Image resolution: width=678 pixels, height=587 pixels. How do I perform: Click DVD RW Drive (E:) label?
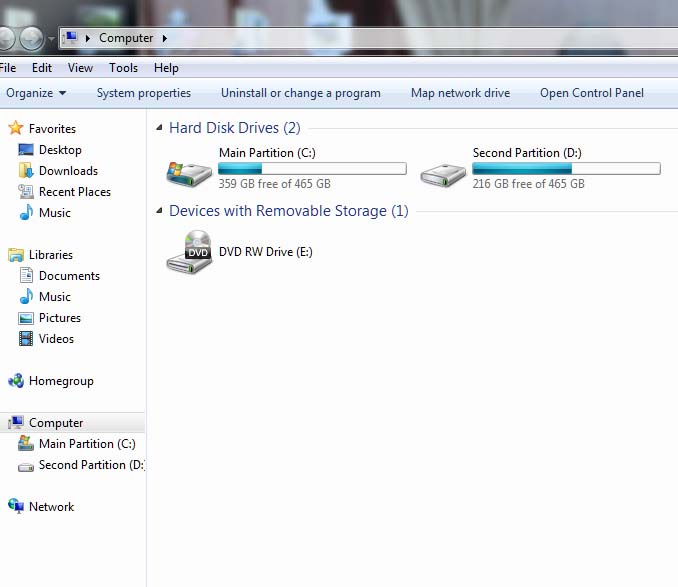point(265,252)
